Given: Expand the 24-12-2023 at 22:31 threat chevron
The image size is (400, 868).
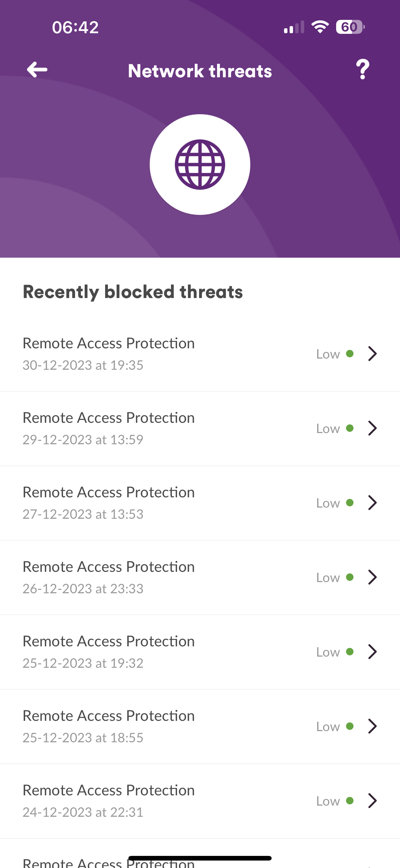Looking at the screenshot, I should point(372,801).
